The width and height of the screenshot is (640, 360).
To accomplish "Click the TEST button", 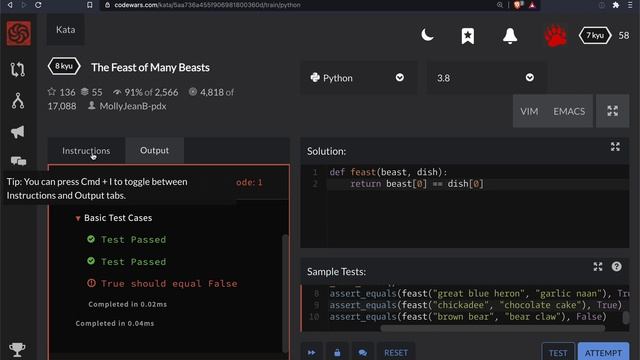I will (558, 352).
